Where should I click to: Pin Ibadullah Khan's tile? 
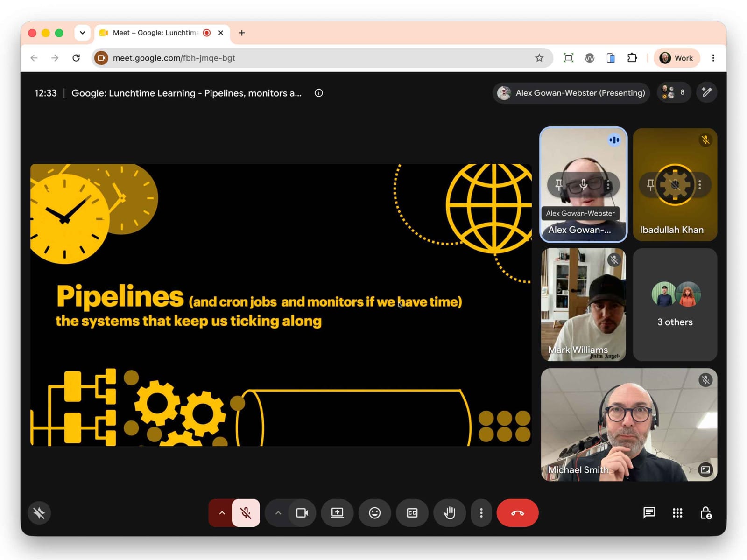650,185
